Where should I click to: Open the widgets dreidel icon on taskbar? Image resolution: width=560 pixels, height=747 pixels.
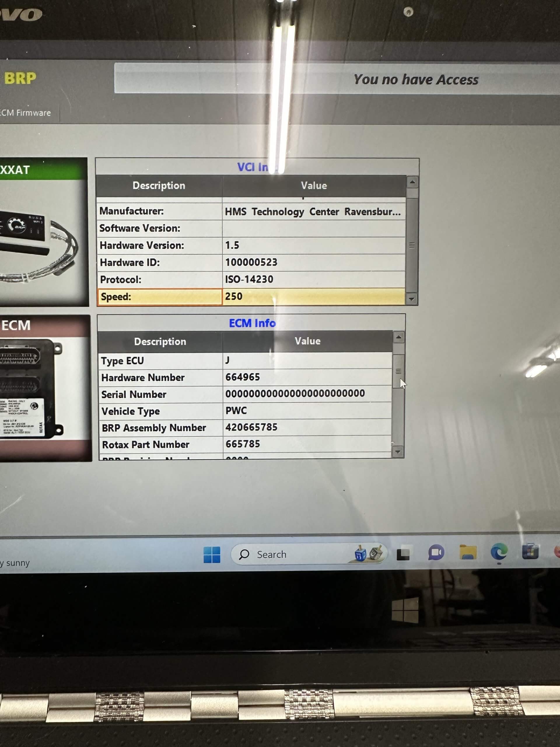pos(369,554)
